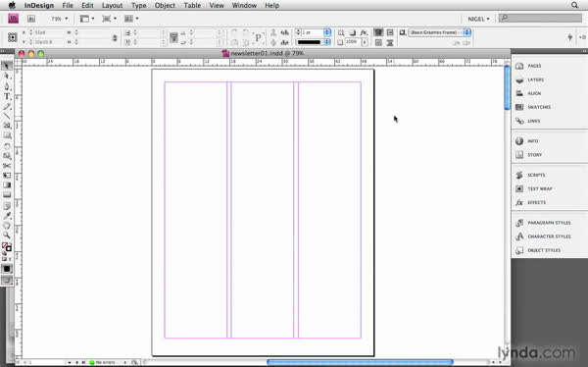Toggle the fill and stroke swatch in toolbox
The image size is (588, 367).
7,247
